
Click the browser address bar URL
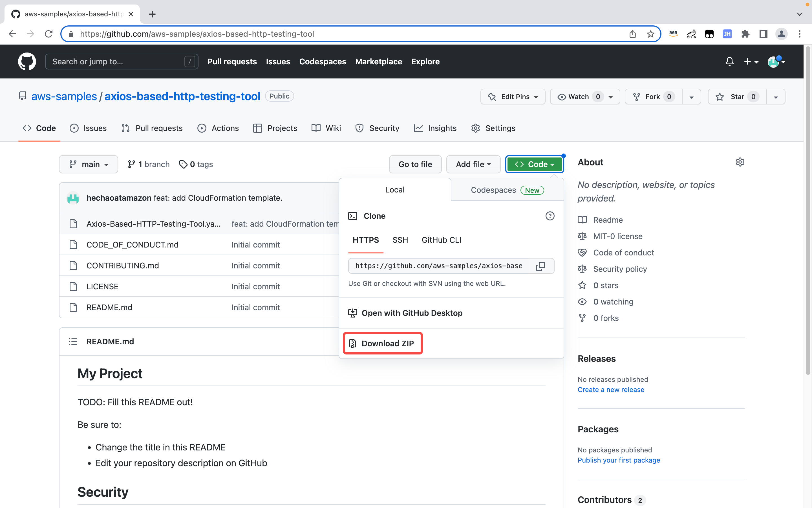(x=197, y=34)
